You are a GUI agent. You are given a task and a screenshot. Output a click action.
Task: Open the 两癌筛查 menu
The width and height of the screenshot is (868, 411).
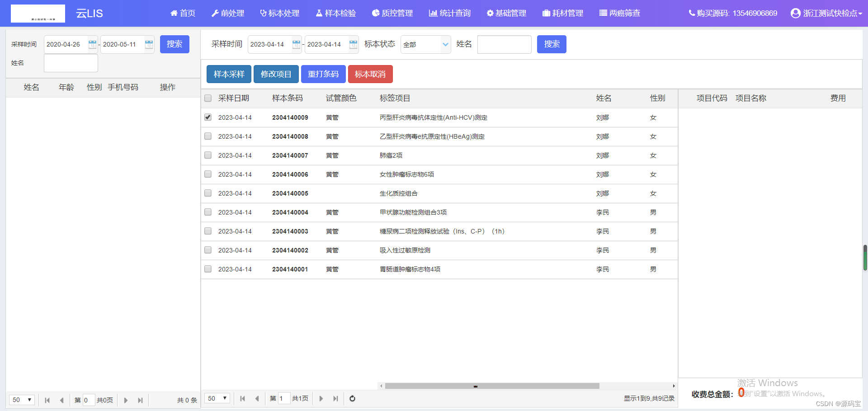click(x=620, y=13)
